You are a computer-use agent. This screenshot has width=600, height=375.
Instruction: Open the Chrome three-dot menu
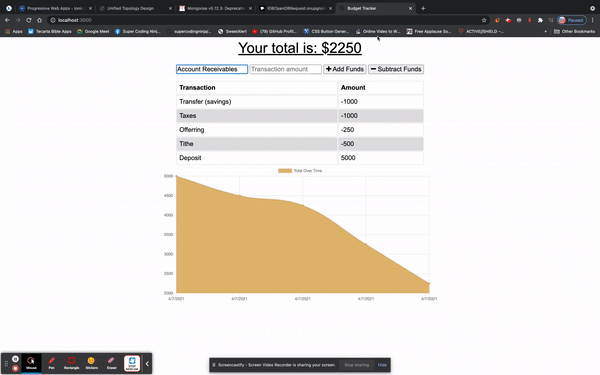[593, 20]
